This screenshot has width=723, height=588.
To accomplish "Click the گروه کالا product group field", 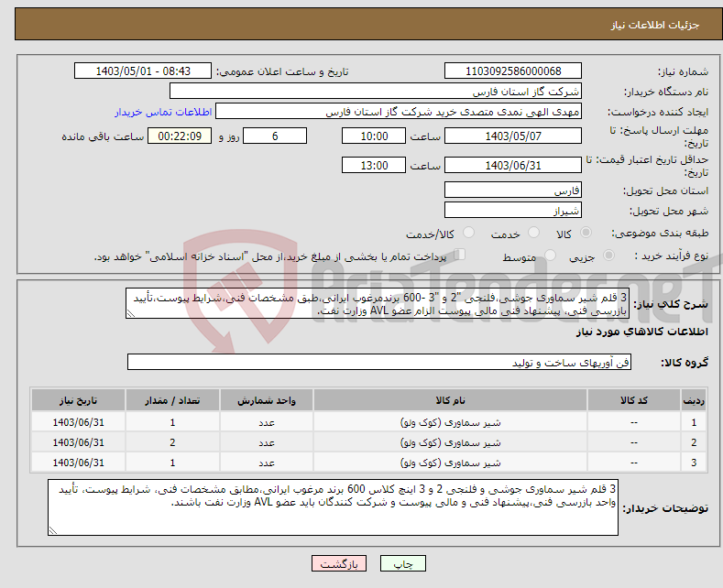I will point(379,362).
